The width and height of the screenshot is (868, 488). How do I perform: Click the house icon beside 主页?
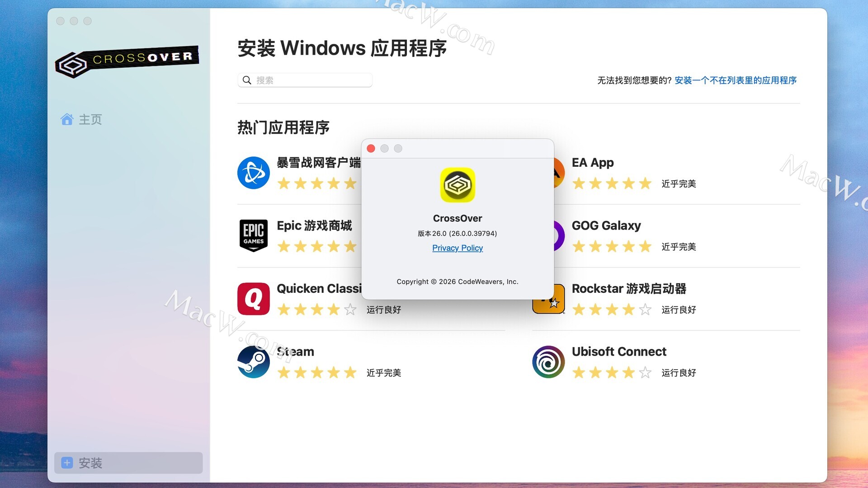point(67,119)
